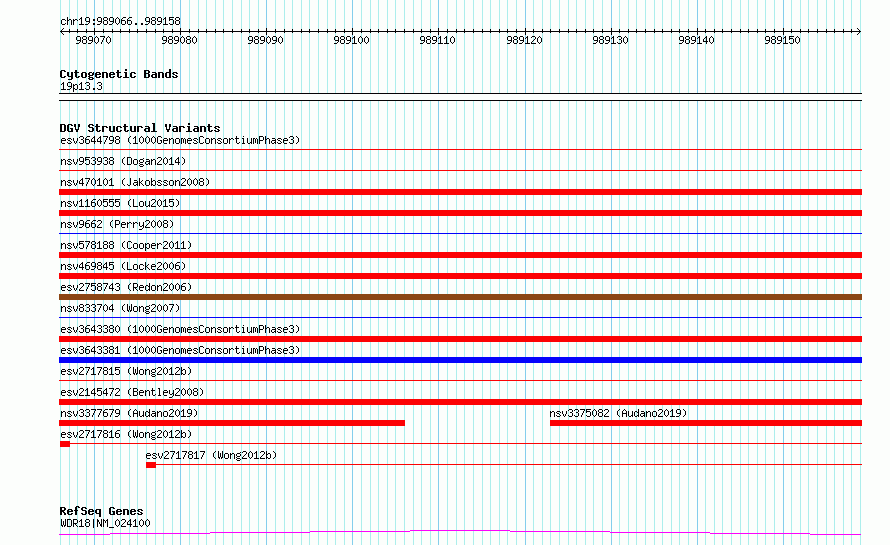
Task: Click the thick red bar under nsv578188
Action: click(460, 255)
